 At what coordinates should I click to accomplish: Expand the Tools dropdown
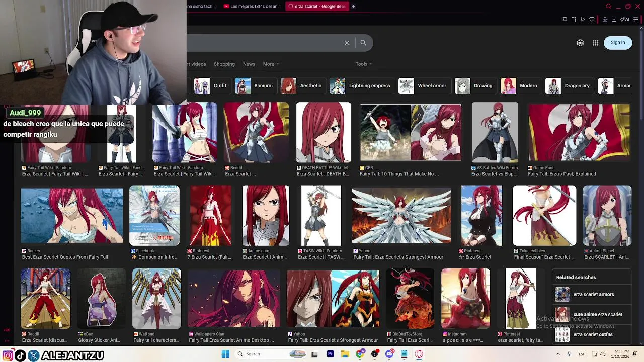coord(364,64)
